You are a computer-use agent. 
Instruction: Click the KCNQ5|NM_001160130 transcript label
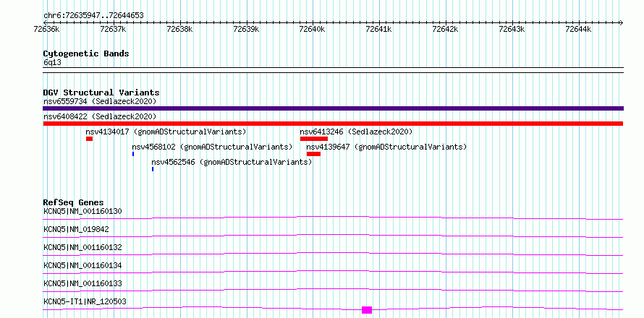coord(82,211)
